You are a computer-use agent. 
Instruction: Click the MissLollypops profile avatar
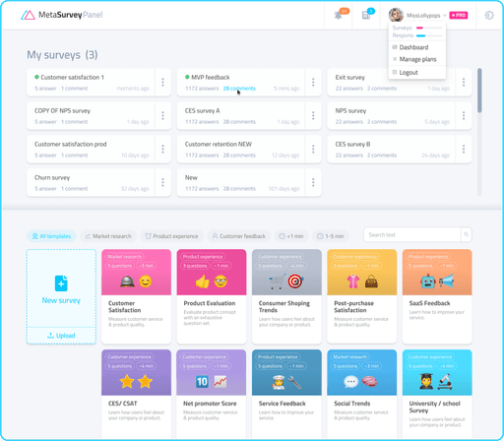[396, 15]
